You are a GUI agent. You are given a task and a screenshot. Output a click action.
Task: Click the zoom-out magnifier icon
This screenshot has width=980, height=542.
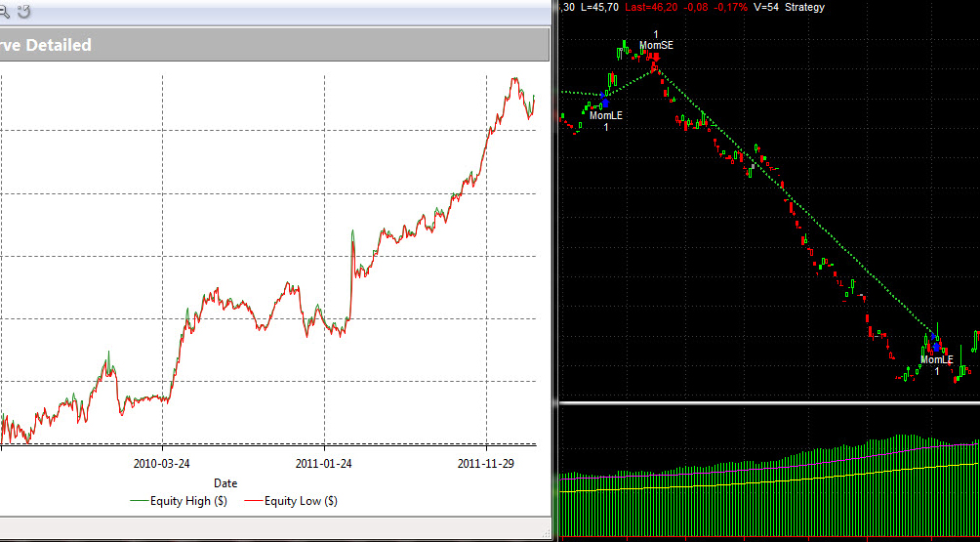pos(4,11)
